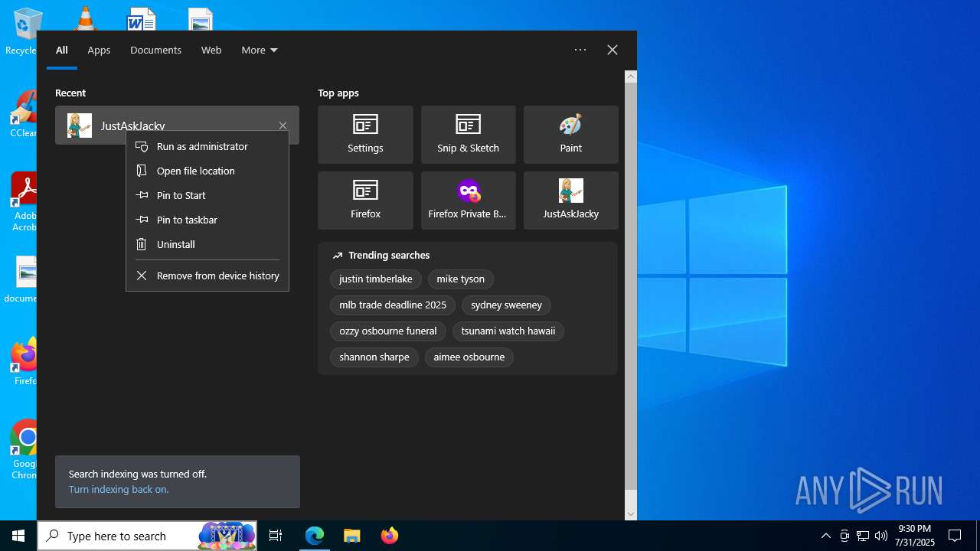The image size is (980, 551).
Task: Open the notification center icon
Action: point(955,536)
